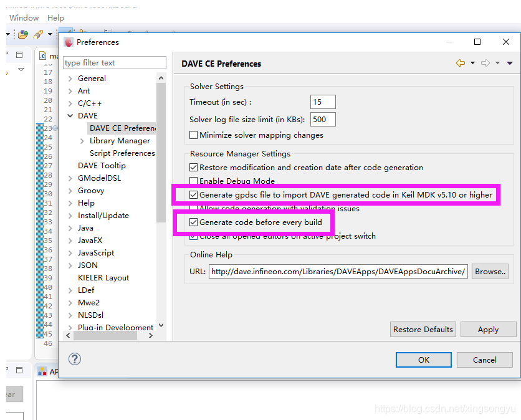This screenshot has width=521, height=420.
Task: Click the tree vertical scrollbar thumb
Action: [161, 153]
